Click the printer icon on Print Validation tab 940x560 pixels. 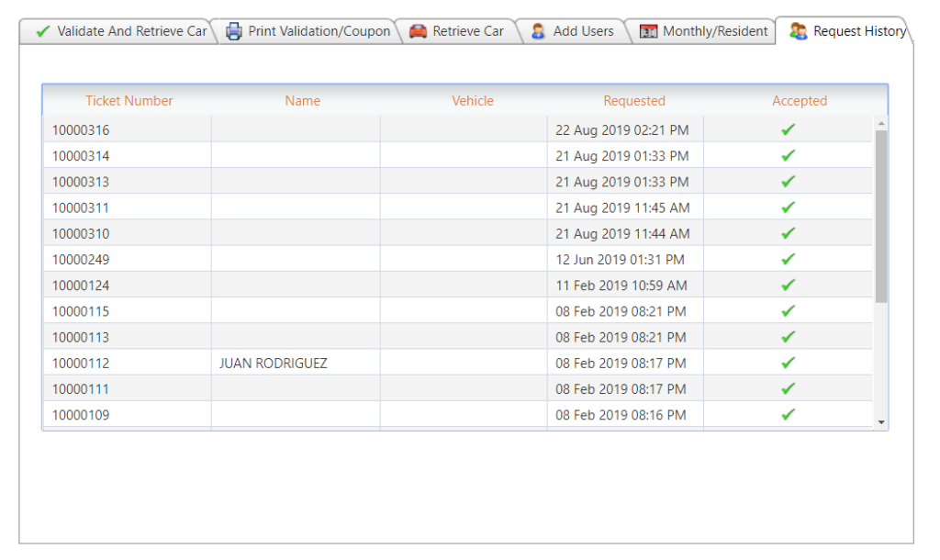click(x=234, y=31)
